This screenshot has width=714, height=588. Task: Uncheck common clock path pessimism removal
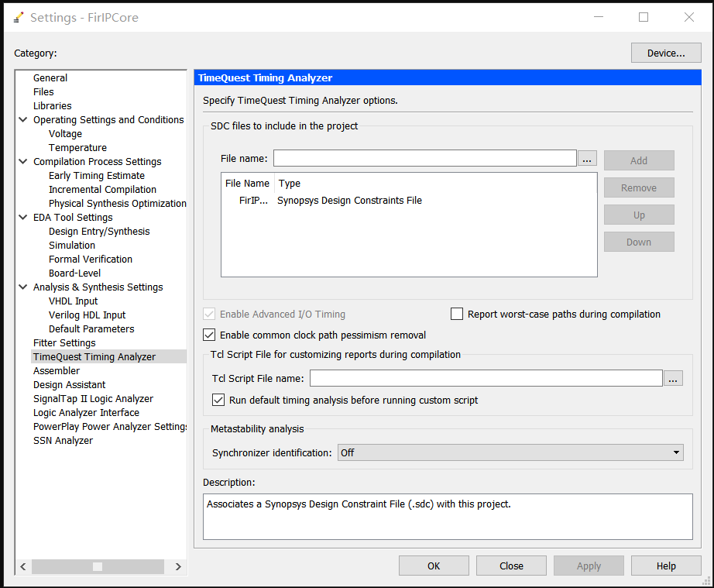[x=209, y=335]
